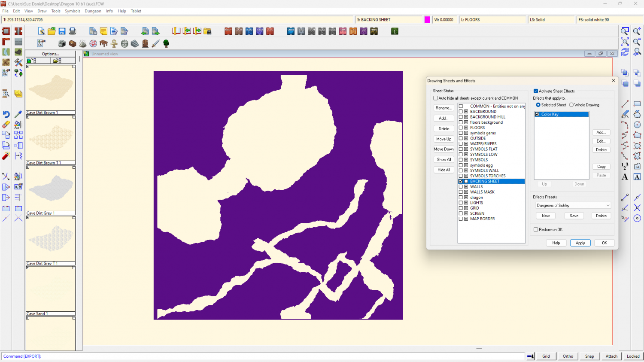Click the red corner wall tool icon
Viewport: 644px width, 362px height.
[6, 41]
